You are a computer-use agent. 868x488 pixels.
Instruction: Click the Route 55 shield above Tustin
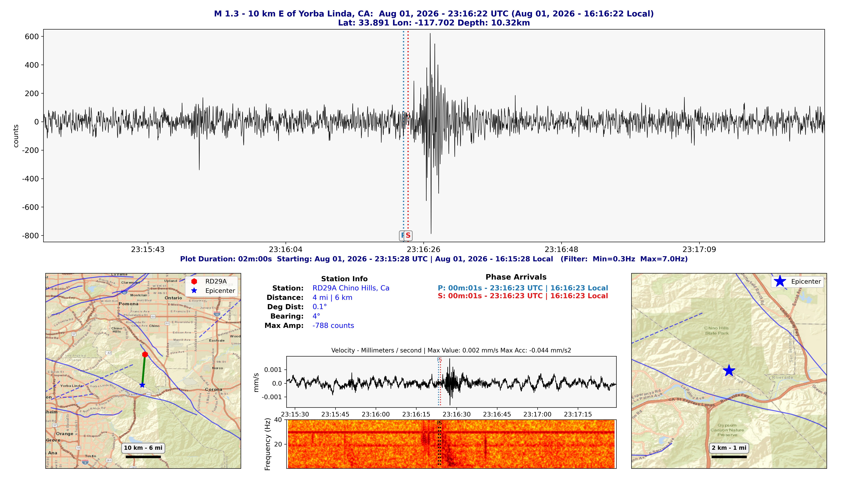(79, 448)
